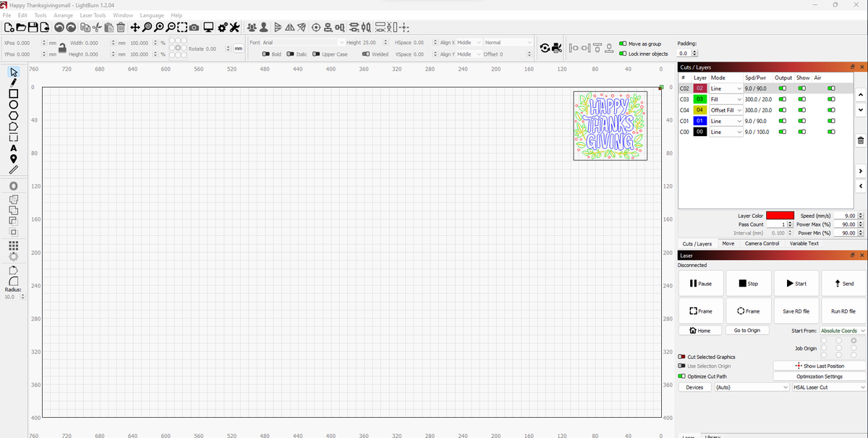Create a new file
Viewport: 868px width, 438px height.
click(x=9, y=28)
